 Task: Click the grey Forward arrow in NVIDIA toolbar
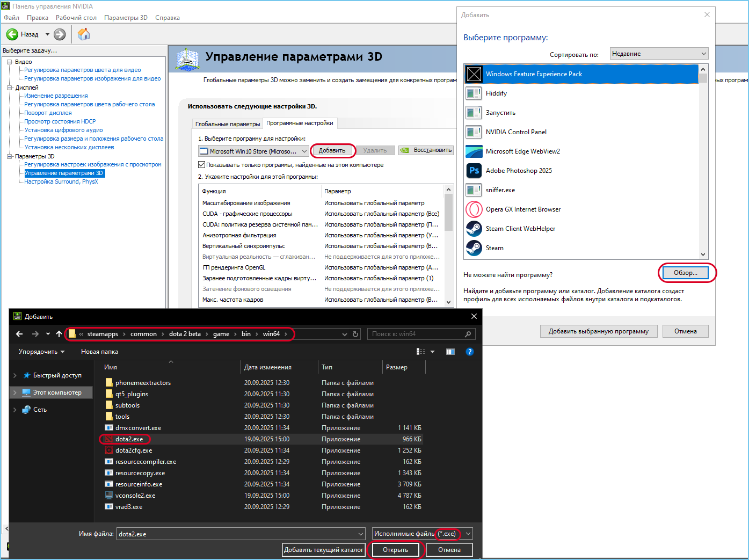point(60,34)
